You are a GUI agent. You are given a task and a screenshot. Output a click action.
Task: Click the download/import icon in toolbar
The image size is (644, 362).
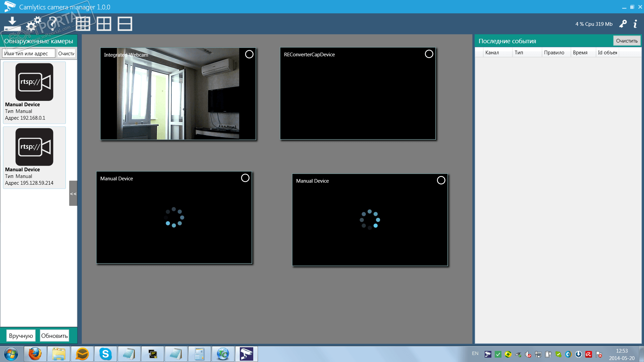pyautogui.click(x=12, y=23)
